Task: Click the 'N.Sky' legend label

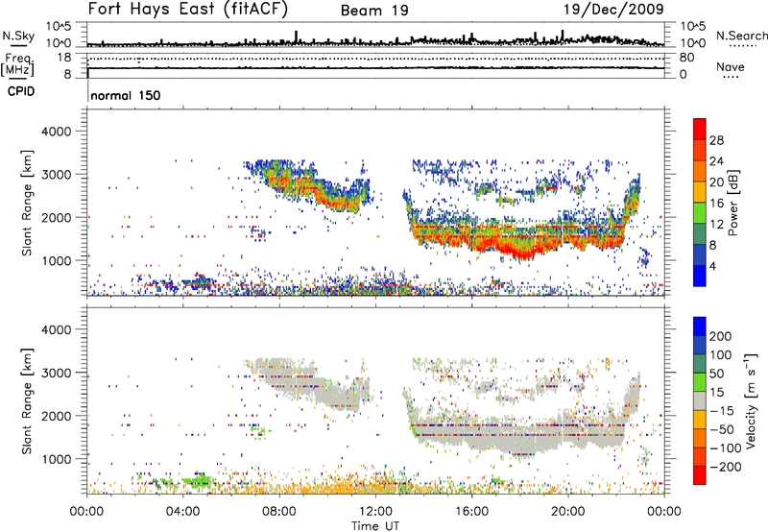Action: 18,36
